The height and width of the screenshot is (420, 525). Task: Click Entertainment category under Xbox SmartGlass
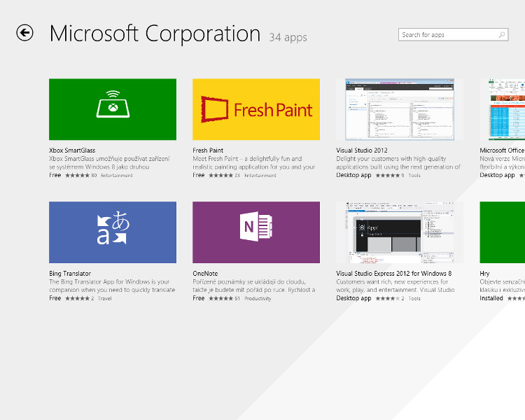click(116, 176)
